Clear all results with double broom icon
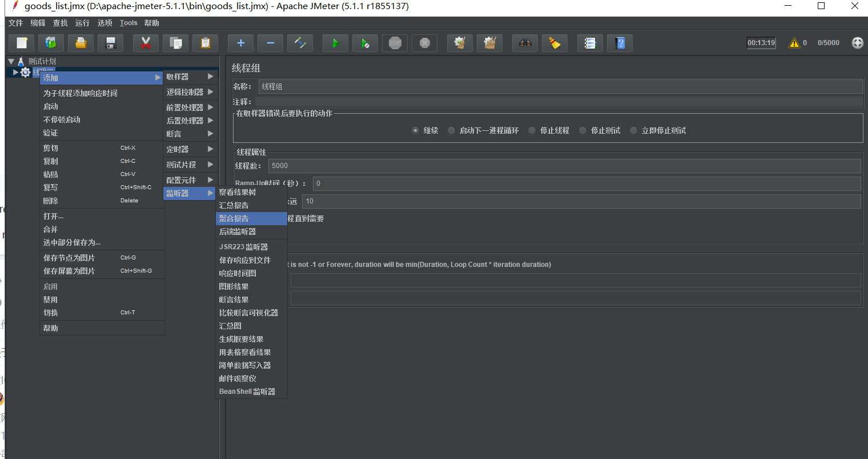This screenshot has width=868, height=459. coord(490,43)
